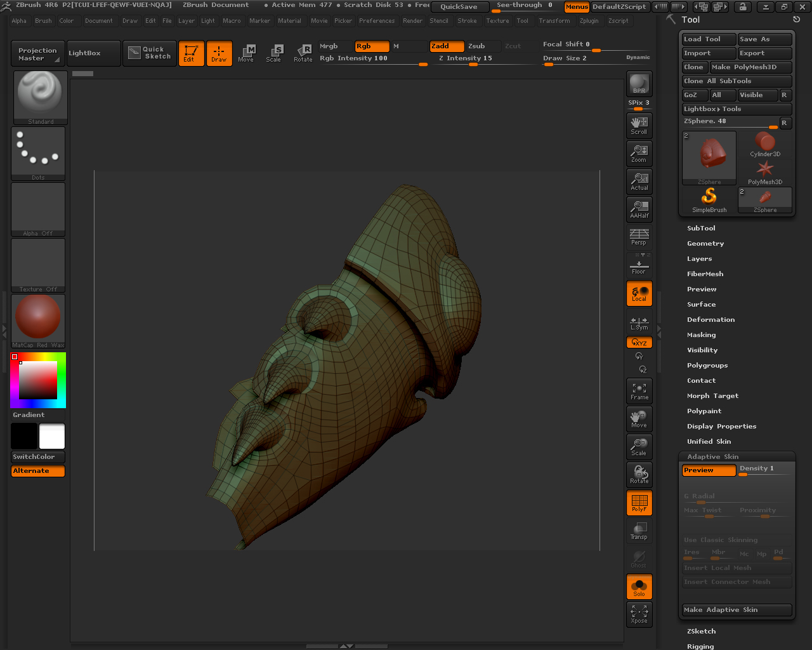Click the right shelf Rotate view icon

pos(639,475)
